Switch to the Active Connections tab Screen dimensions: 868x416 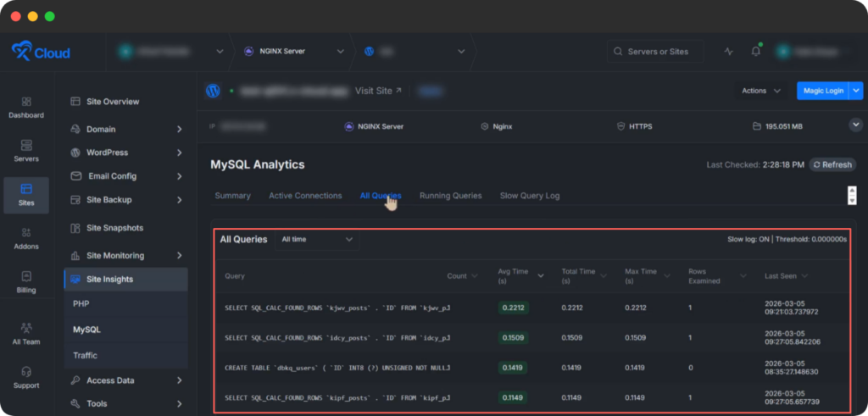pyautogui.click(x=305, y=196)
